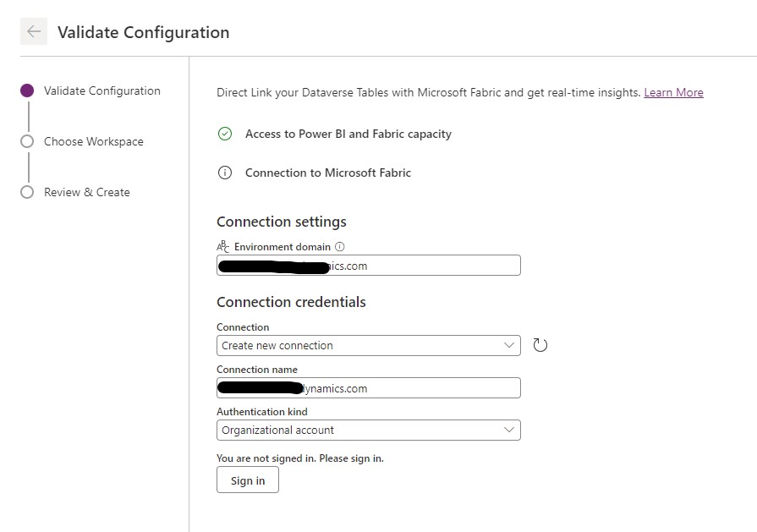757x532 pixels.
Task: Click the 'Connection settings' heading
Action: click(x=282, y=222)
